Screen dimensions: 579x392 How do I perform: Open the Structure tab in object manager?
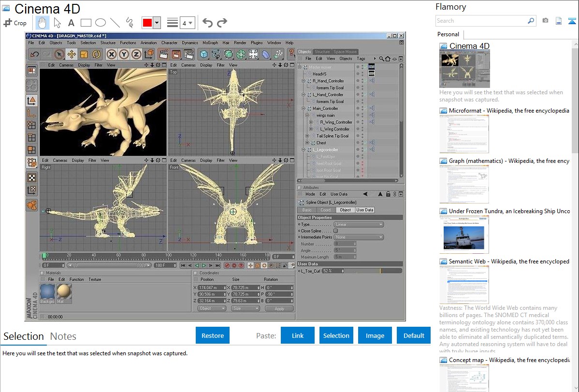click(322, 52)
